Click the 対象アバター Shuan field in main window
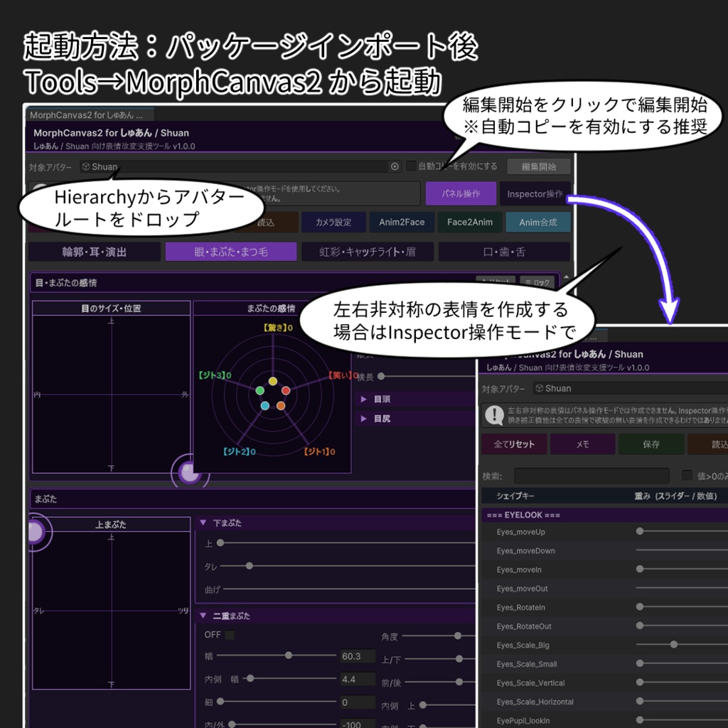 pyautogui.click(x=240, y=166)
